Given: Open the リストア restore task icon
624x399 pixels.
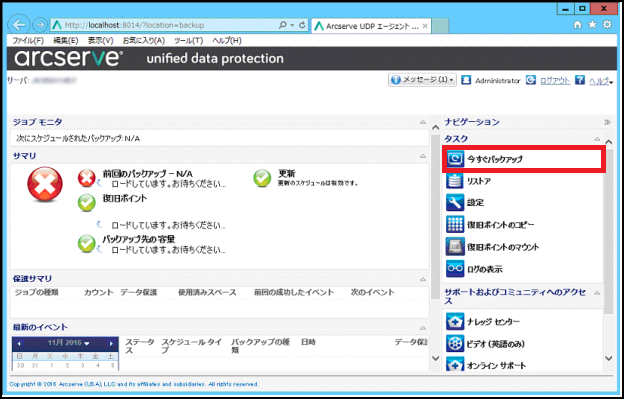Looking at the screenshot, I should pos(454,181).
